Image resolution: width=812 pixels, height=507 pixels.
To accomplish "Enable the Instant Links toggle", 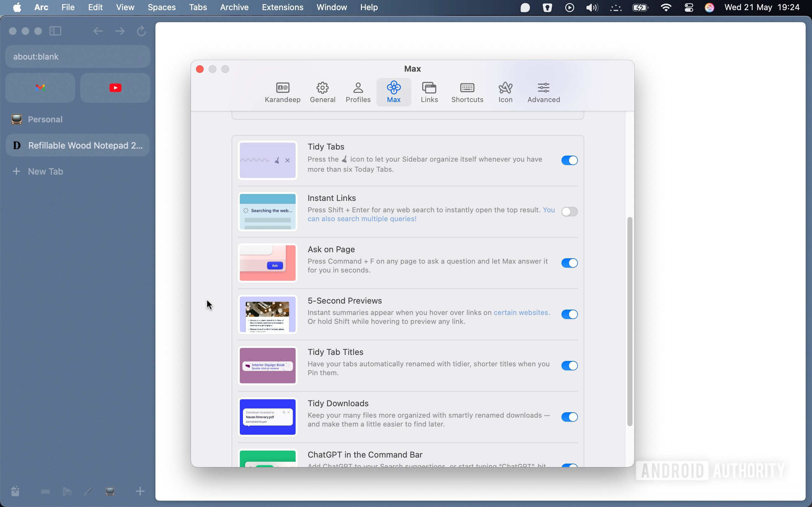I will click(x=569, y=212).
